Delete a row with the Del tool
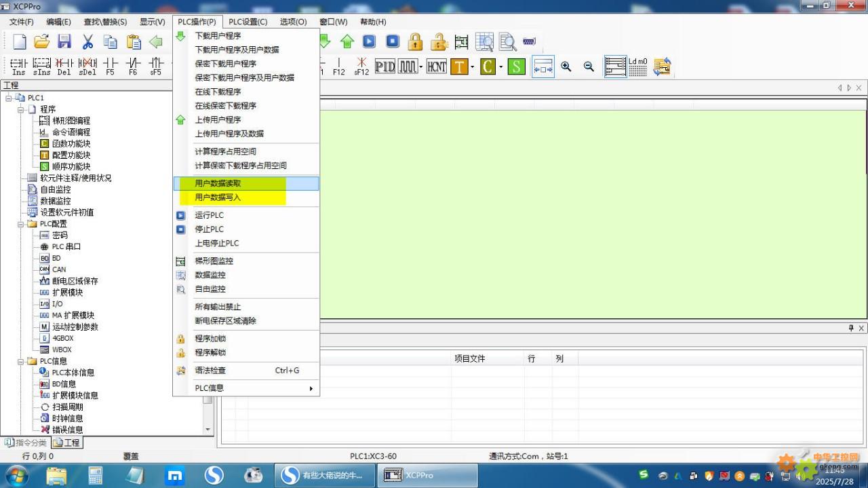Image resolution: width=868 pixels, height=488 pixels. (x=64, y=67)
